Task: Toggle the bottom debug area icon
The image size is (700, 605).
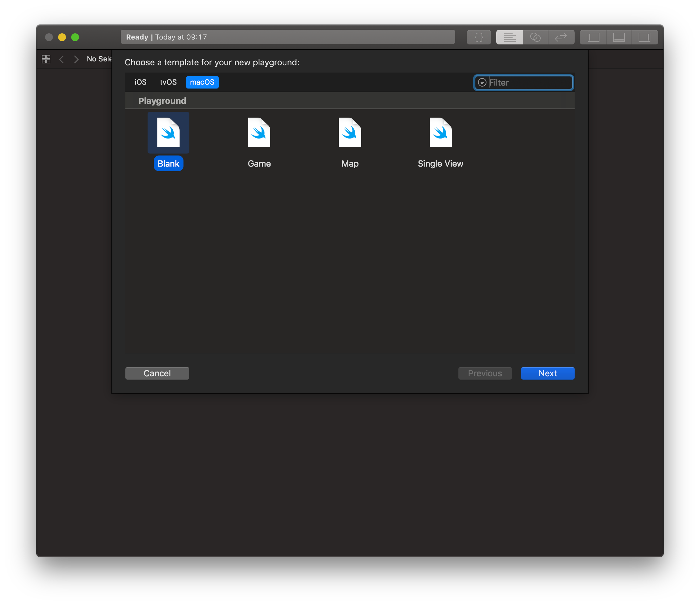Action: tap(619, 37)
